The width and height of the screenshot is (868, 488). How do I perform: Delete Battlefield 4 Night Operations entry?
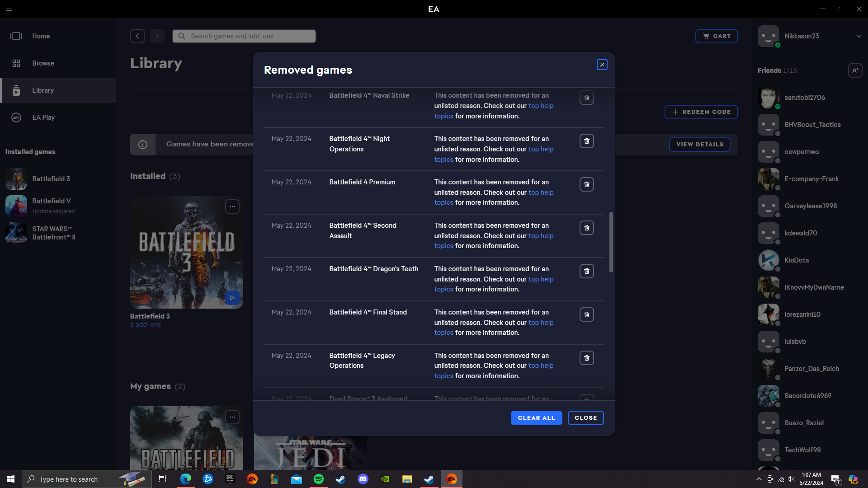pos(586,141)
